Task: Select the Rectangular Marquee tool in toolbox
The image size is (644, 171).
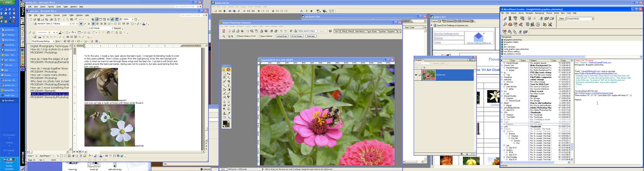Action: pyautogui.click(x=224, y=74)
